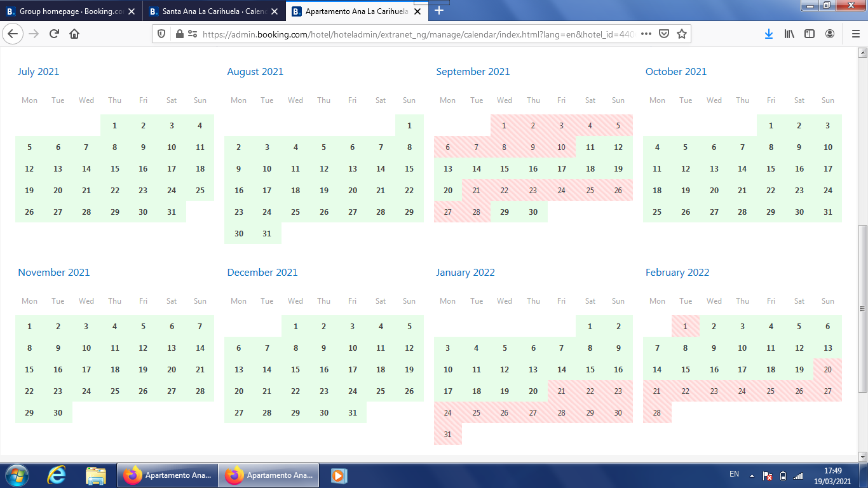Select available date 15 in August 2021

409,169
